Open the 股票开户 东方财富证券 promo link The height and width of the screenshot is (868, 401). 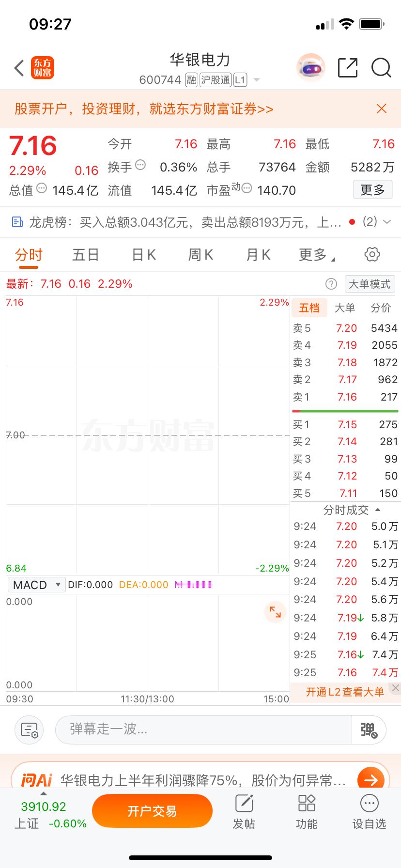tap(144, 108)
